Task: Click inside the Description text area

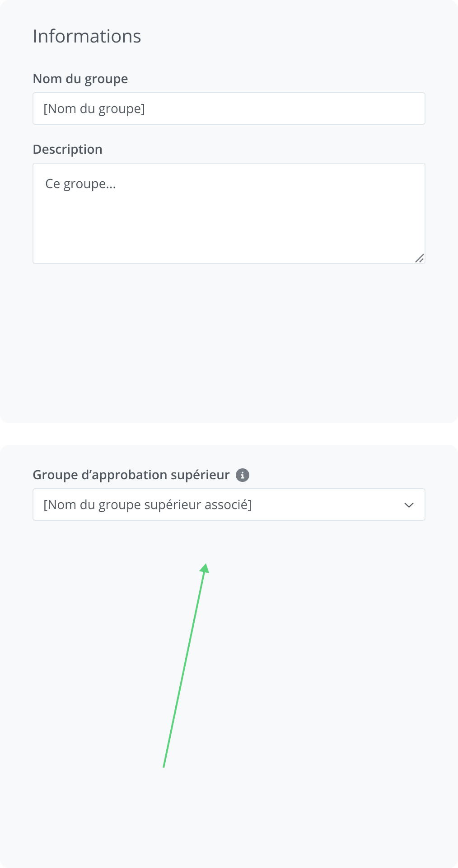Action: point(229,213)
